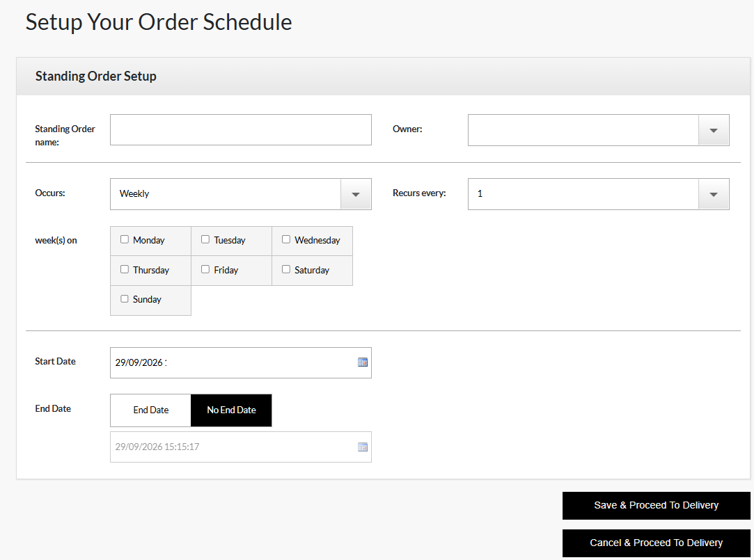Expand the Recurs every dropdown
This screenshot has width=754, height=560.
click(x=599, y=194)
